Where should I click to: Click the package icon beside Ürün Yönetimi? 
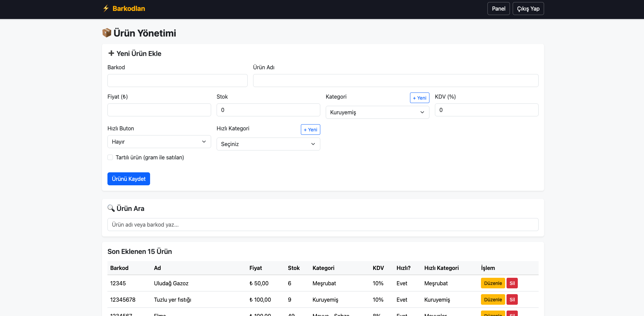tap(107, 33)
